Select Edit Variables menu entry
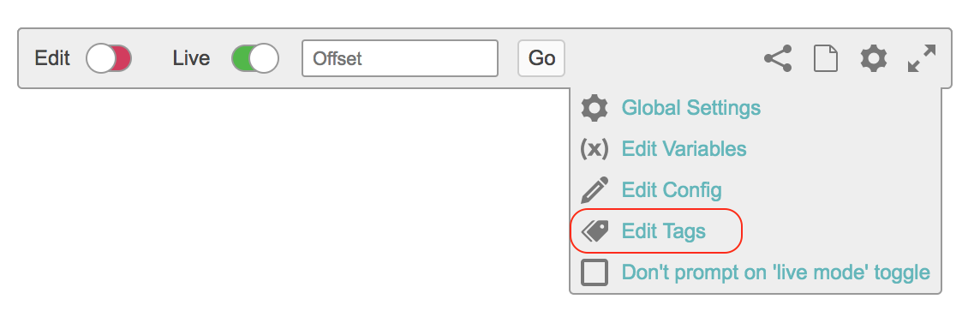The image size is (980, 317). point(684,149)
